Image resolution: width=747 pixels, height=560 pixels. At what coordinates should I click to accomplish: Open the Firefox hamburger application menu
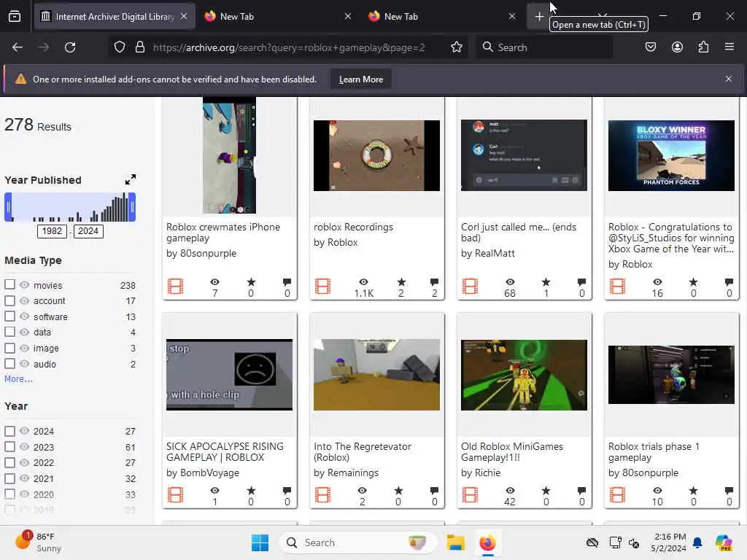pos(729,47)
